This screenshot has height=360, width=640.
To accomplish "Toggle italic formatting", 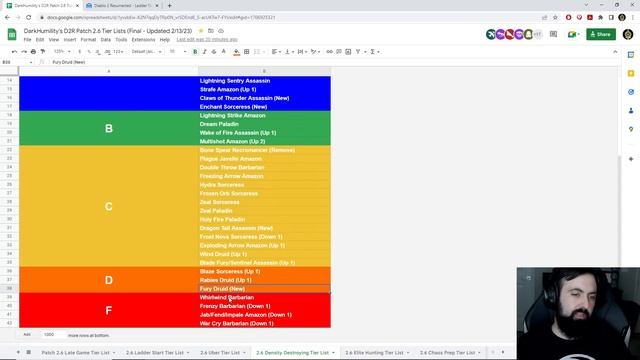I will [204, 52].
